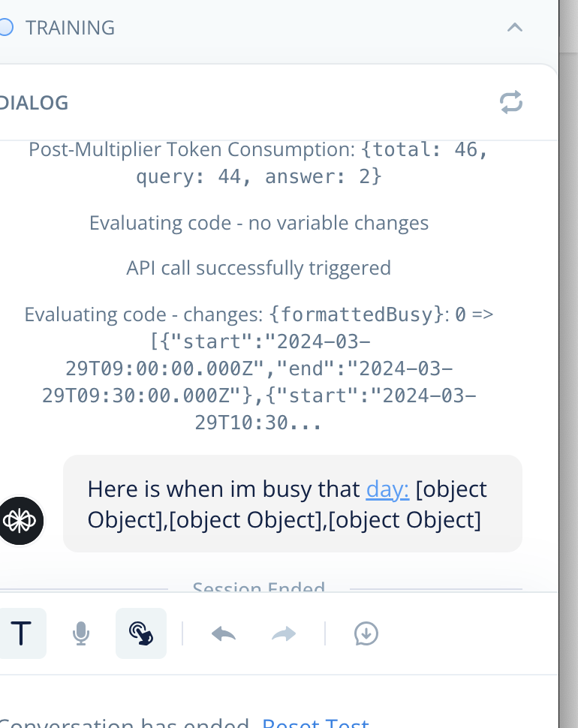
Task: Click the Post-Multiplier Token Consumption line
Action: click(259, 163)
